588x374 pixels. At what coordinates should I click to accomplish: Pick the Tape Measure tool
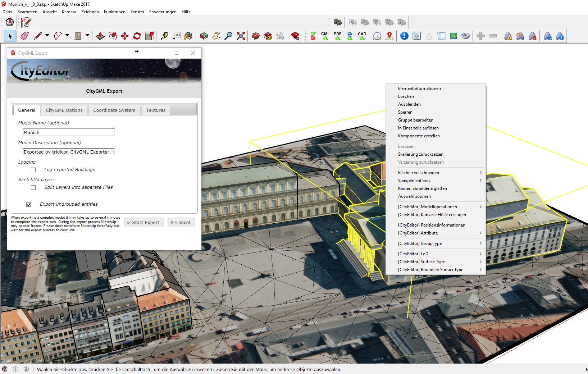[164, 36]
